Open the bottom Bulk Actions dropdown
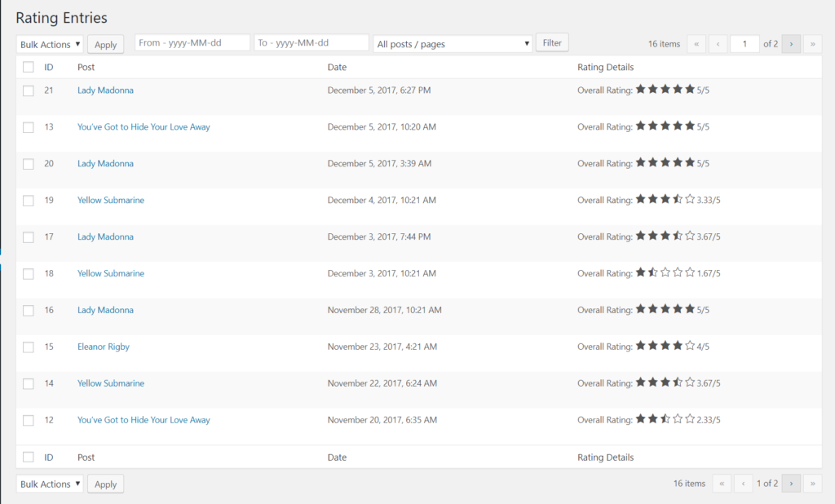This screenshot has width=835, height=504. coord(49,483)
